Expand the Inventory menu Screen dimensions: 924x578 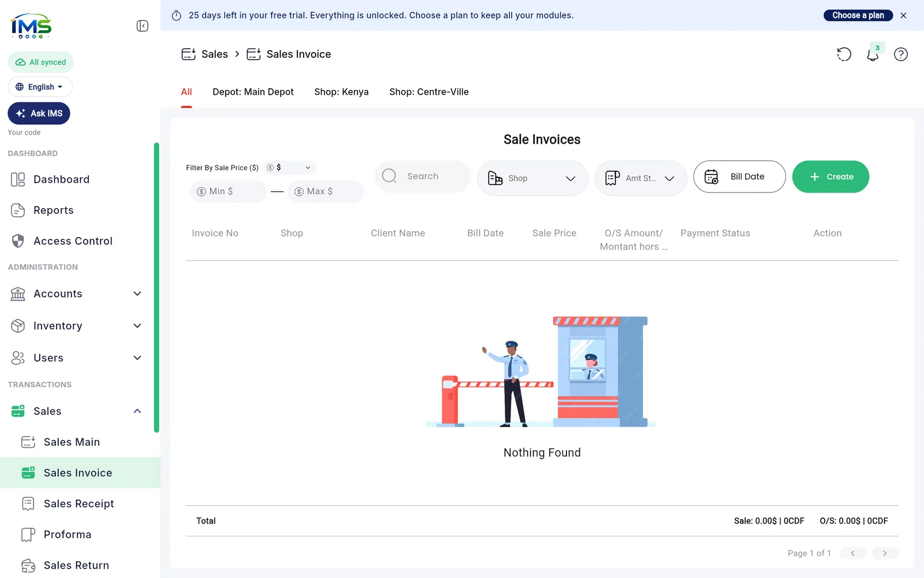click(137, 326)
